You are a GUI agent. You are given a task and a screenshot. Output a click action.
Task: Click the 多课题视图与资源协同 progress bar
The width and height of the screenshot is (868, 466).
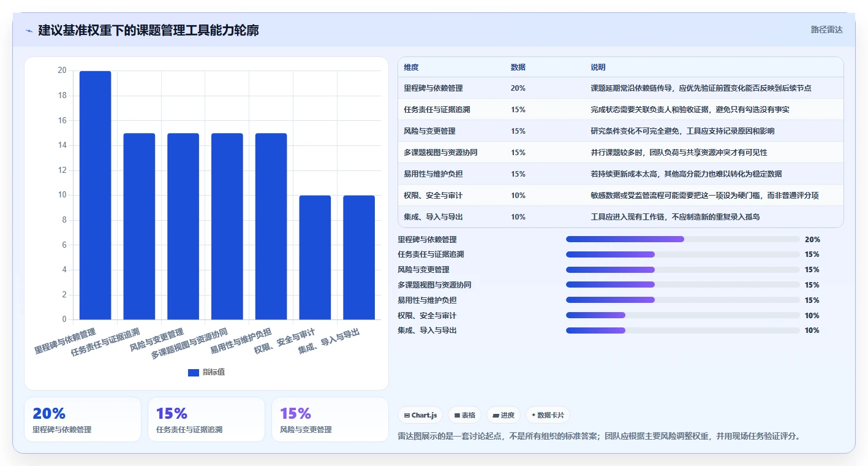coord(683,285)
